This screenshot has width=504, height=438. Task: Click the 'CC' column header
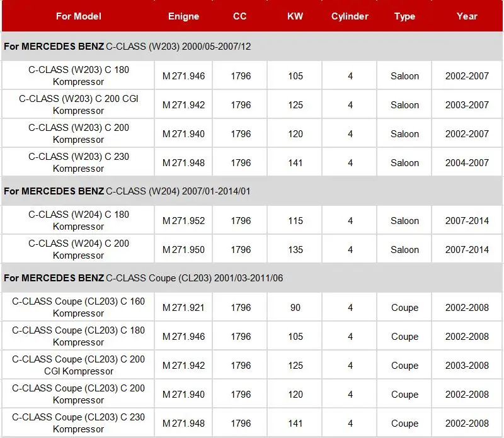click(x=240, y=16)
